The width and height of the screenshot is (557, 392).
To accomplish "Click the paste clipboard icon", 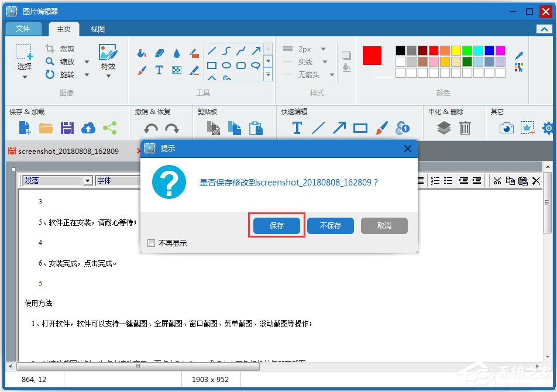I will (x=256, y=128).
